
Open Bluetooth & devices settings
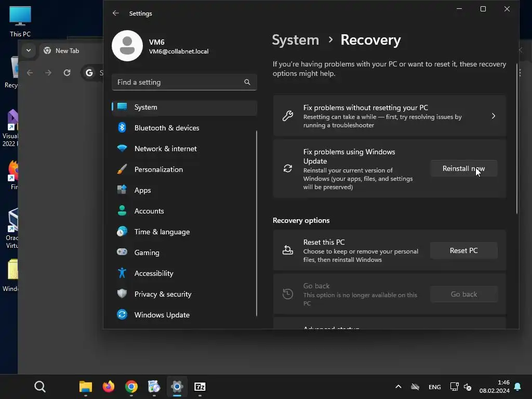(x=184, y=128)
